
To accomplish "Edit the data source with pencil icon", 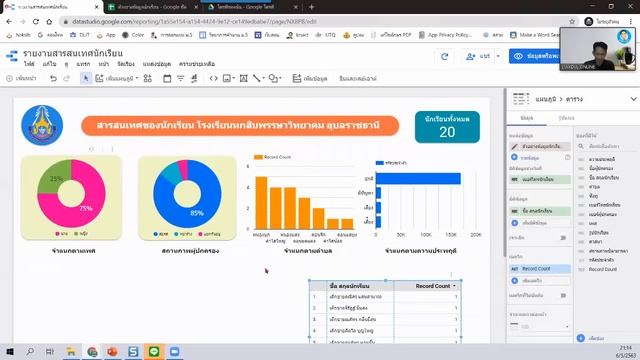I will (x=514, y=146).
